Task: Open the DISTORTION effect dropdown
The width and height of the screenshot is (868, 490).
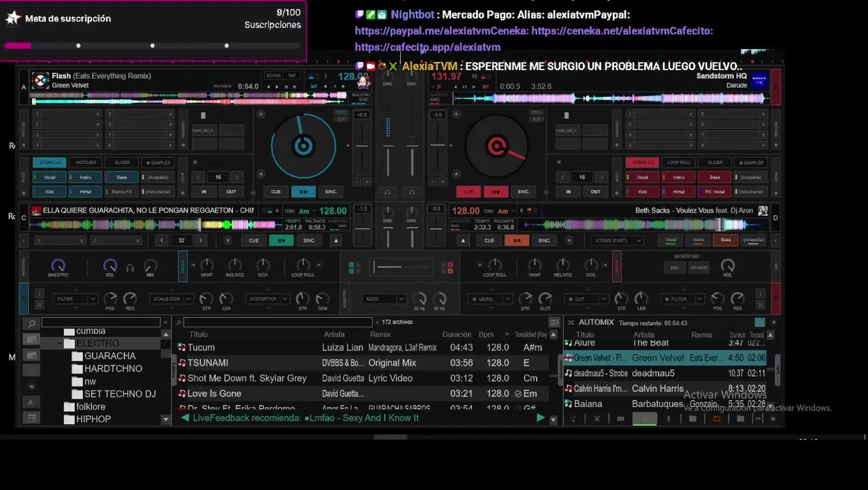Action: [268, 299]
